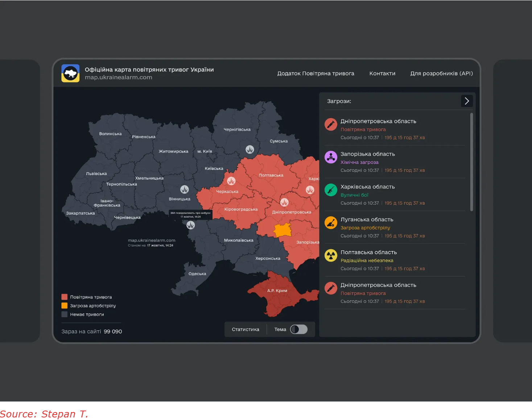
Task: Open Для розробників (API) menu item
Action: pos(441,73)
